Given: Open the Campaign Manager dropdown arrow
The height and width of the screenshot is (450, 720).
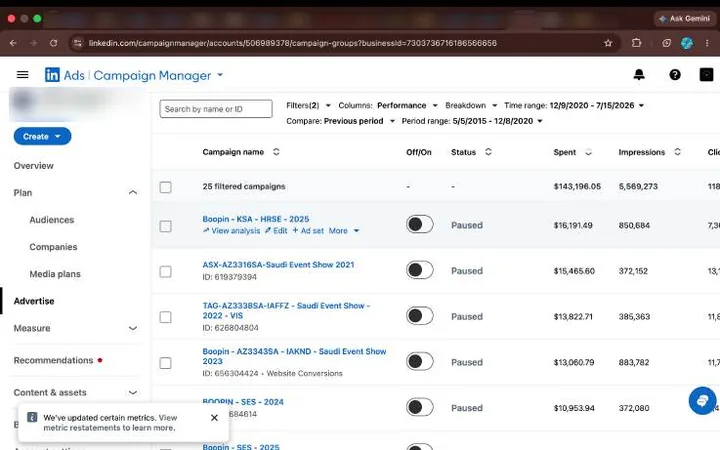Looking at the screenshot, I should [220, 75].
